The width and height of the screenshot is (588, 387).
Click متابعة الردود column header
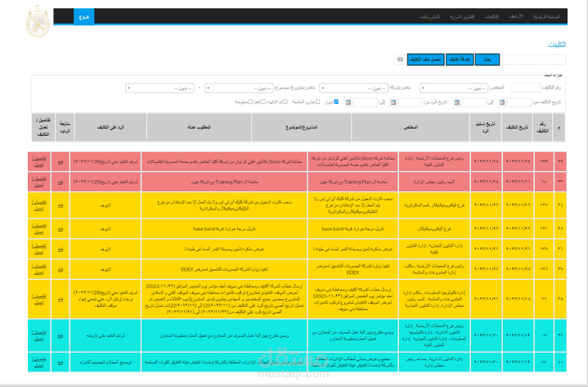[65, 128]
